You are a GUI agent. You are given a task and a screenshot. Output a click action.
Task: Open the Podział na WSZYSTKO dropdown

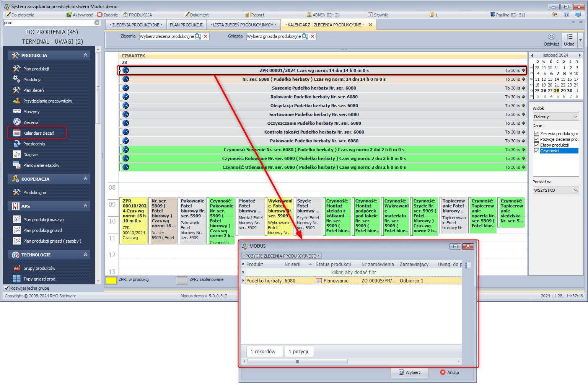[x=555, y=190]
